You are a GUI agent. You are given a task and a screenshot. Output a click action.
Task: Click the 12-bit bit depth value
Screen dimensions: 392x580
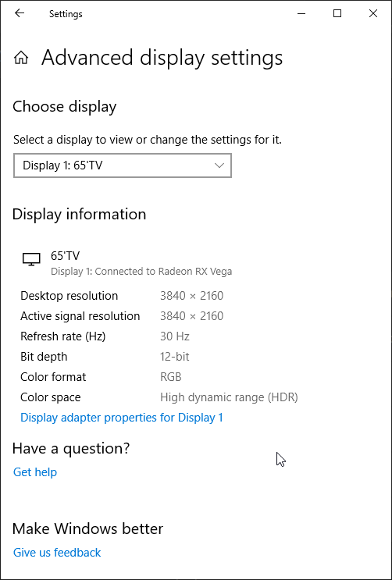coord(175,357)
